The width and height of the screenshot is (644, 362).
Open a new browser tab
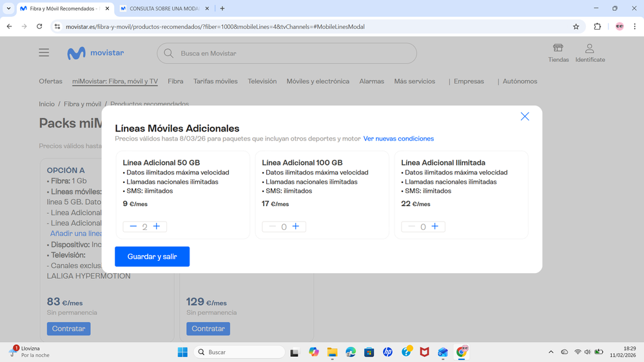coord(222,9)
